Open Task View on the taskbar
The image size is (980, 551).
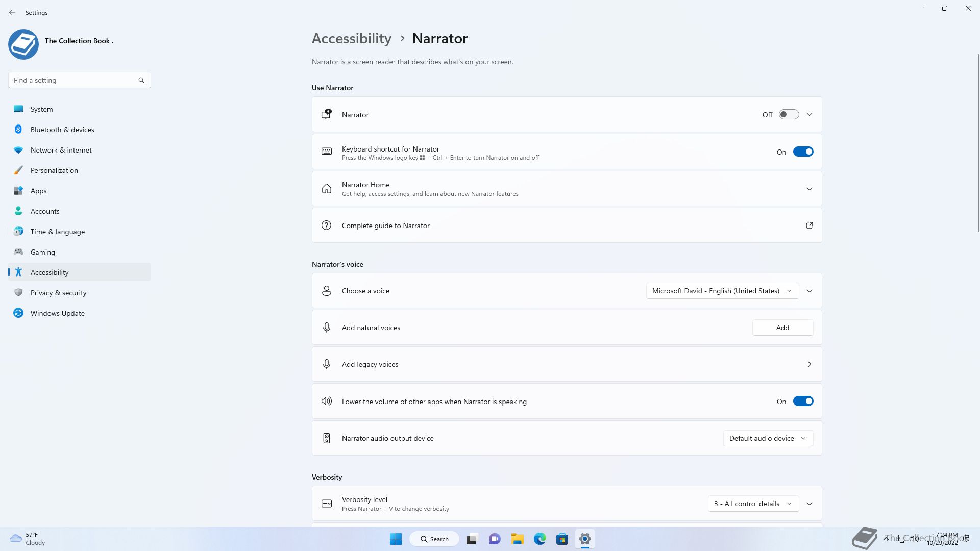pyautogui.click(x=472, y=539)
